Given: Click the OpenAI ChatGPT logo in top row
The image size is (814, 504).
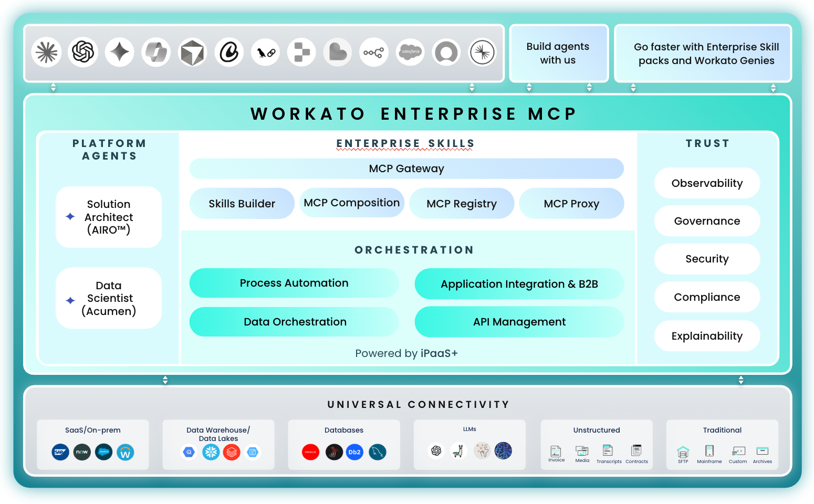Looking at the screenshot, I should [x=83, y=52].
